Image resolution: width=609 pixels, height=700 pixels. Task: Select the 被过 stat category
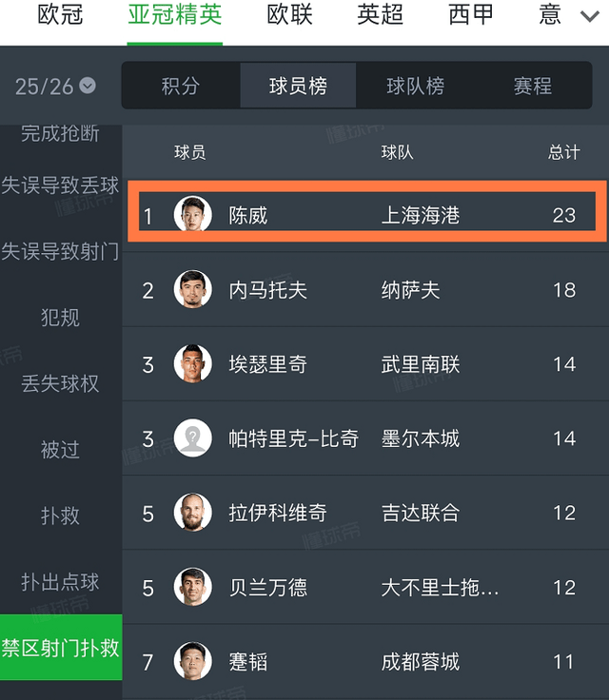[60, 449]
